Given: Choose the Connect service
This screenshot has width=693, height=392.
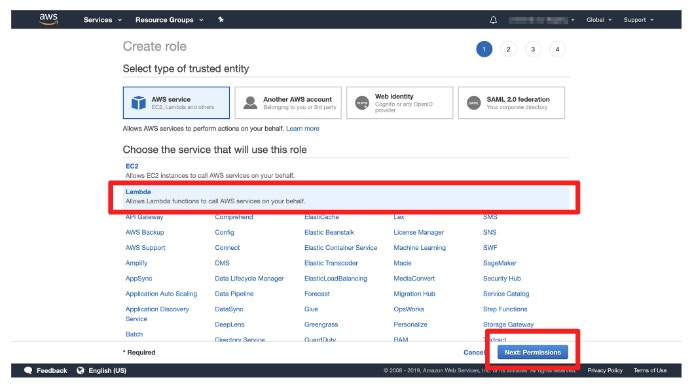Looking at the screenshot, I should point(227,248).
